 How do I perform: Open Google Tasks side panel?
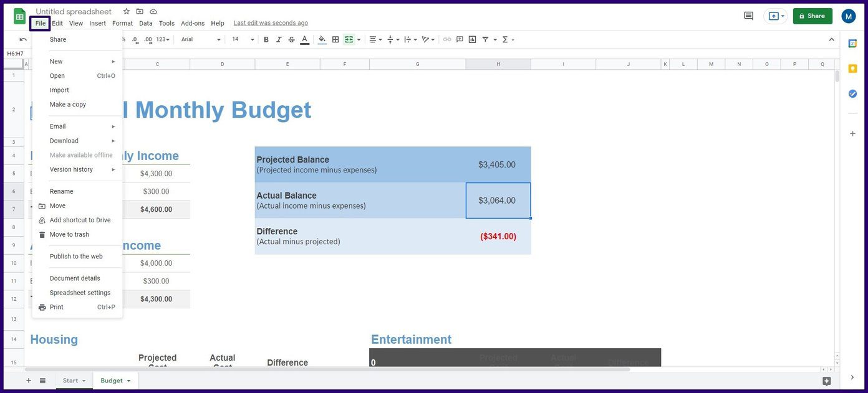click(852, 93)
